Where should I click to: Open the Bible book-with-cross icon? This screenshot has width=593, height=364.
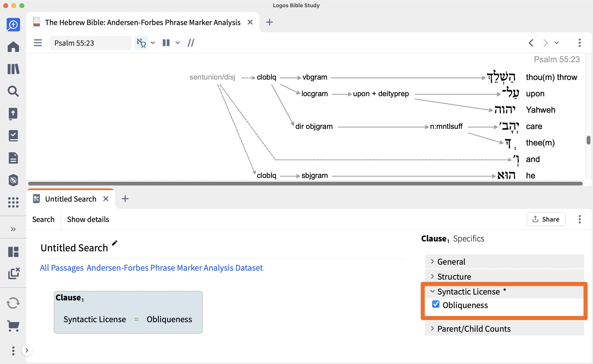coord(13,114)
